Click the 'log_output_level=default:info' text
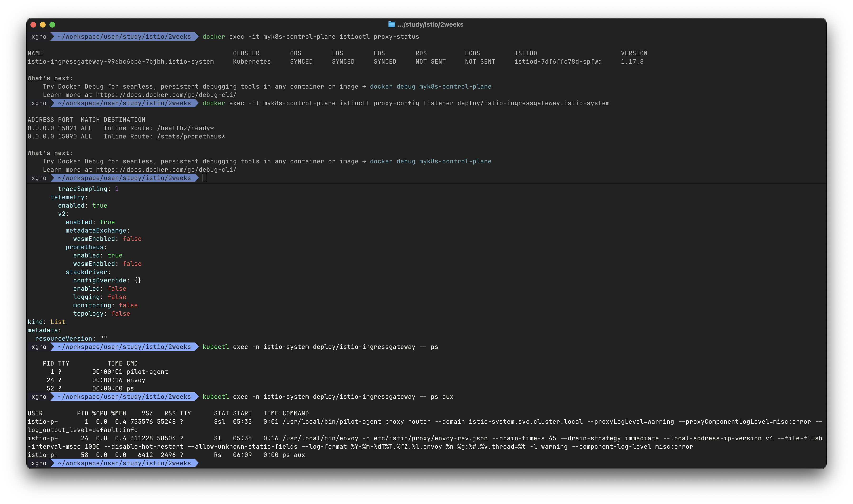Image resolution: width=853 pixels, height=504 pixels. click(82, 430)
